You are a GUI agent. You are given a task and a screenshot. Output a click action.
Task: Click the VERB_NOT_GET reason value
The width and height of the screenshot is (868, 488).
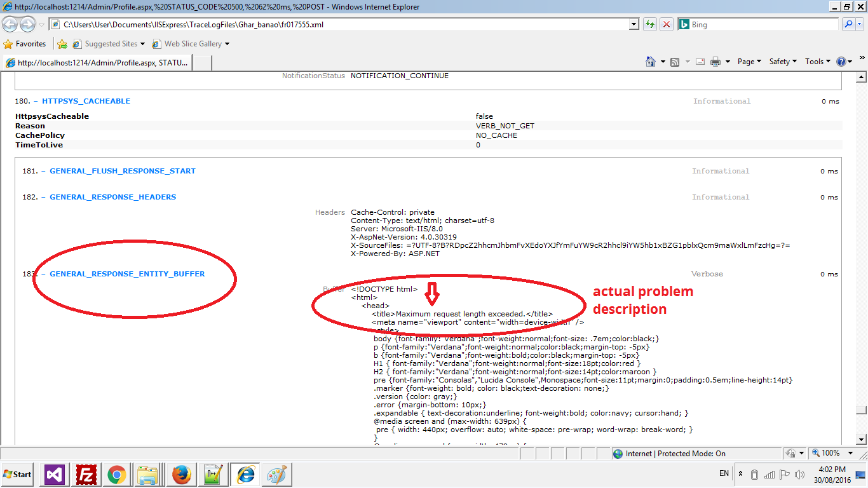click(505, 126)
